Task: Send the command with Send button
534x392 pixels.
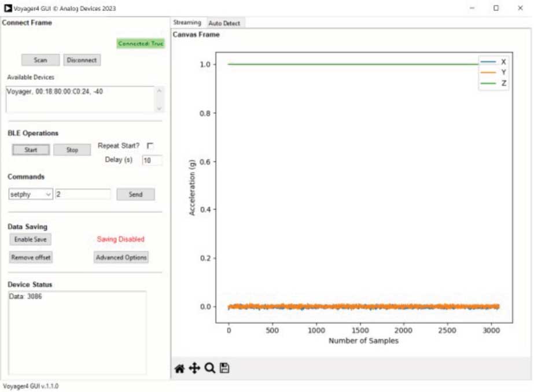Action: click(135, 195)
